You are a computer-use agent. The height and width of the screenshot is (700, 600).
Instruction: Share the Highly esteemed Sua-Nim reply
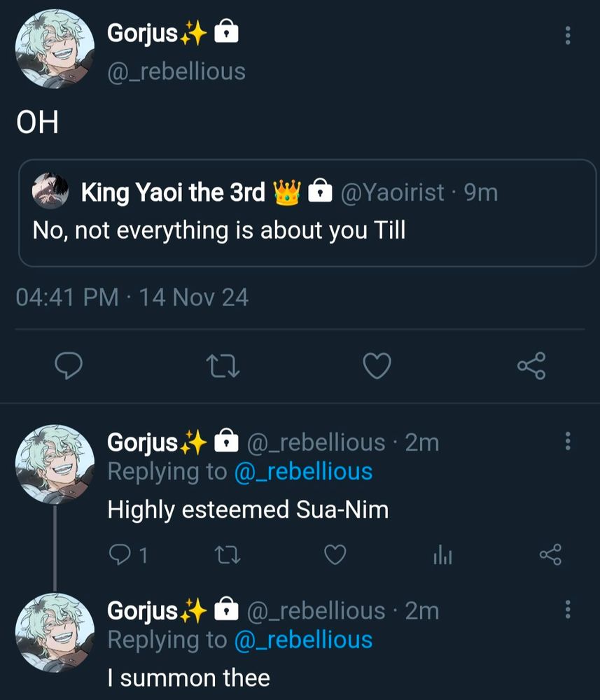click(x=550, y=555)
